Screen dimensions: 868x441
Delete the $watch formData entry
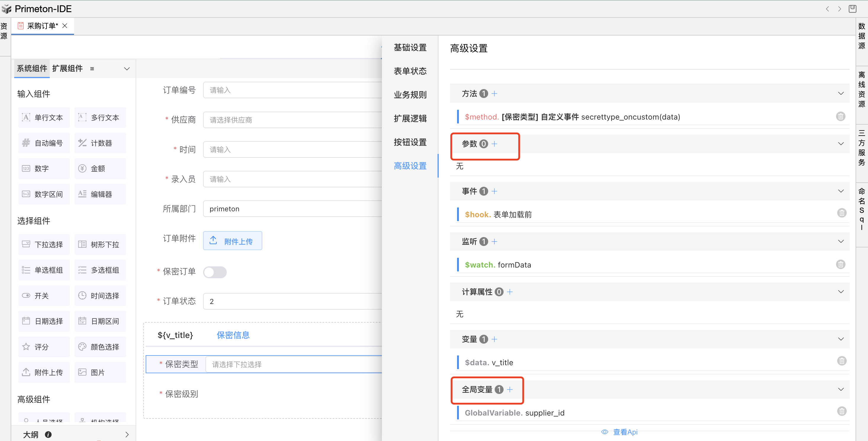(840, 265)
